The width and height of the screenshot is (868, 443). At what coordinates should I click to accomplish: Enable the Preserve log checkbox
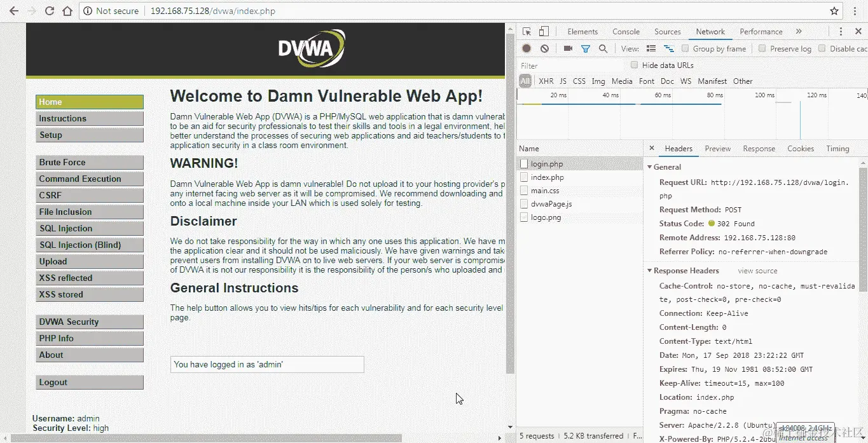762,48
